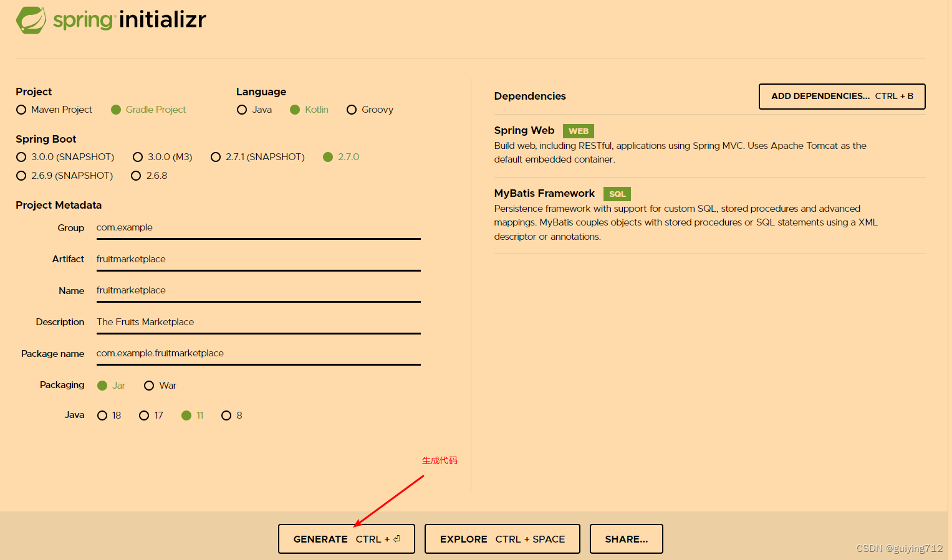Click the SQL tag badge
952x560 pixels.
point(617,194)
